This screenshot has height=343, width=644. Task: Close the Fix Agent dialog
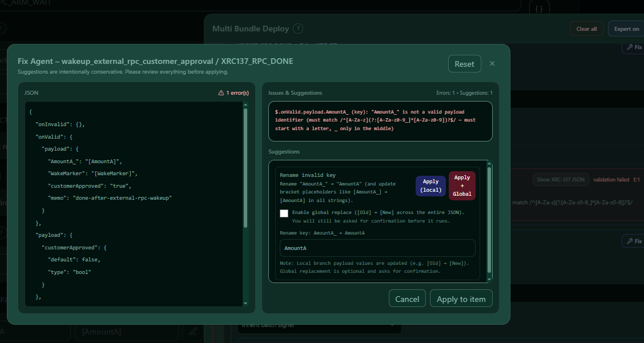492,64
